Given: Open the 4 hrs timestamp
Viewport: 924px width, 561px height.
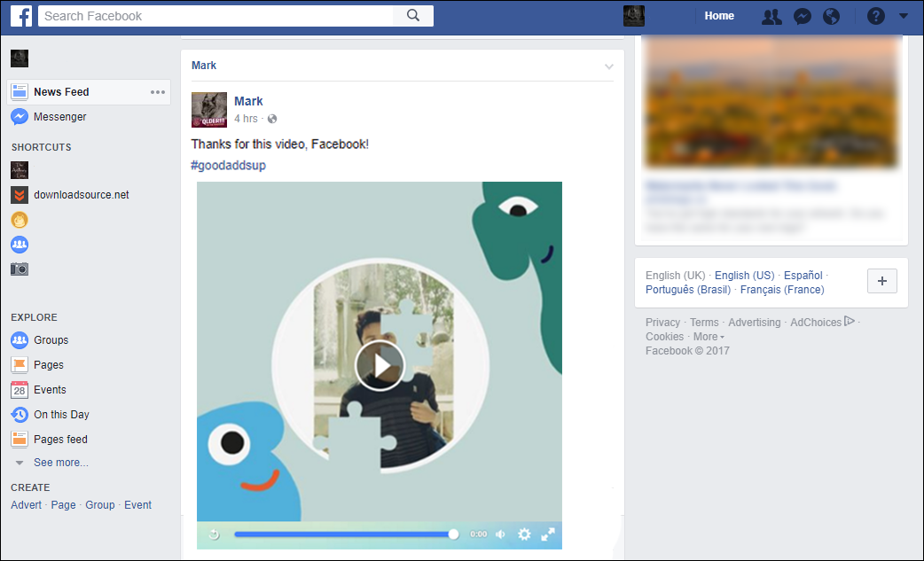Looking at the screenshot, I should (x=246, y=119).
